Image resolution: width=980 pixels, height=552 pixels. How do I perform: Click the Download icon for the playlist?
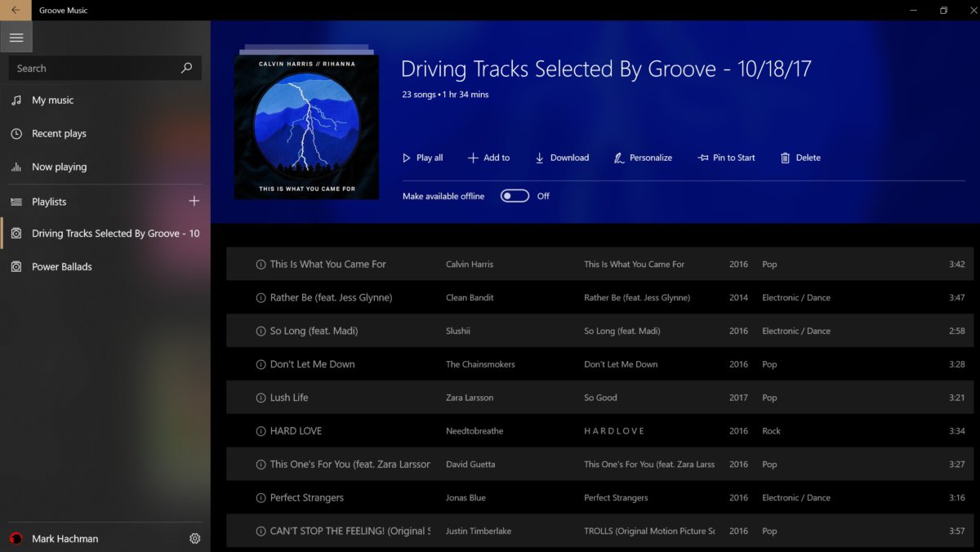(539, 157)
